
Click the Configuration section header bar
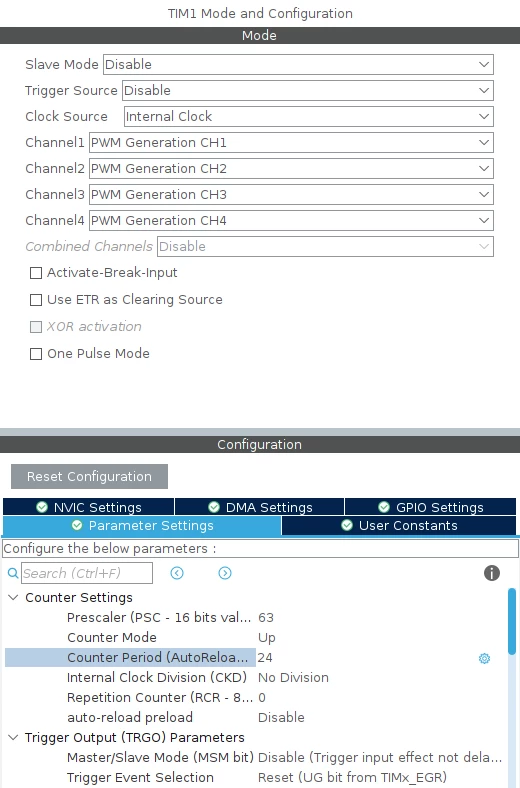click(x=260, y=444)
